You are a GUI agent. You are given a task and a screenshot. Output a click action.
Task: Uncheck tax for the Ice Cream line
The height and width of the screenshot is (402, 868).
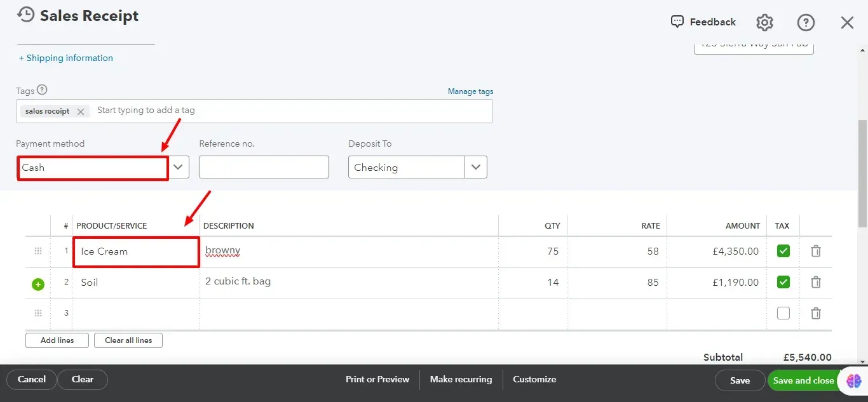pos(783,251)
